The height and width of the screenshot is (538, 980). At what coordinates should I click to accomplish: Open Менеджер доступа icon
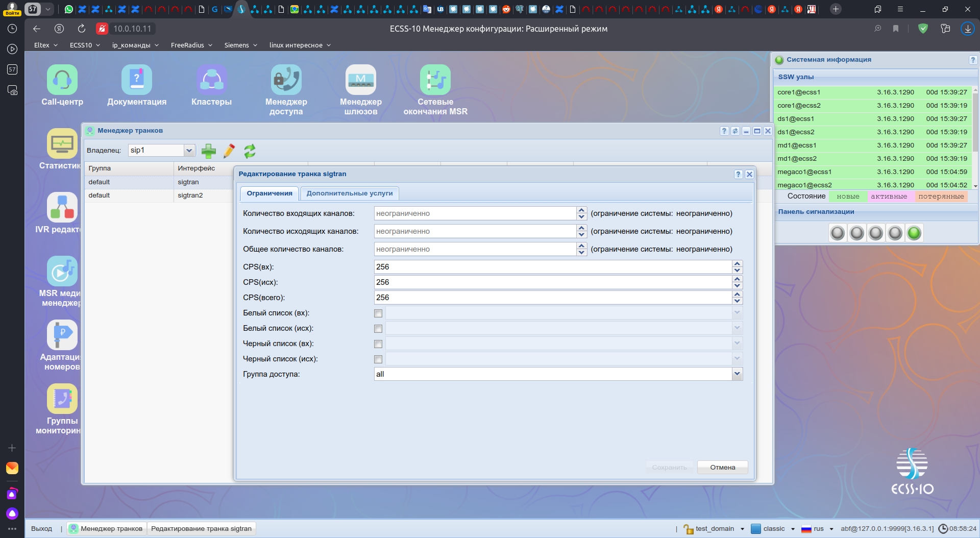[286, 80]
